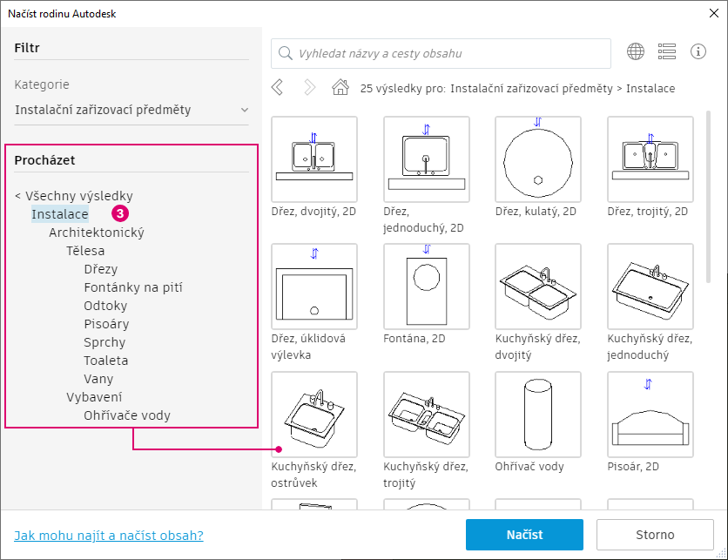This screenshot has height=560, width=728.
Task: Select the Kuchyňský dřez, dvojitý thumbnail
Action: pos(537,287)
